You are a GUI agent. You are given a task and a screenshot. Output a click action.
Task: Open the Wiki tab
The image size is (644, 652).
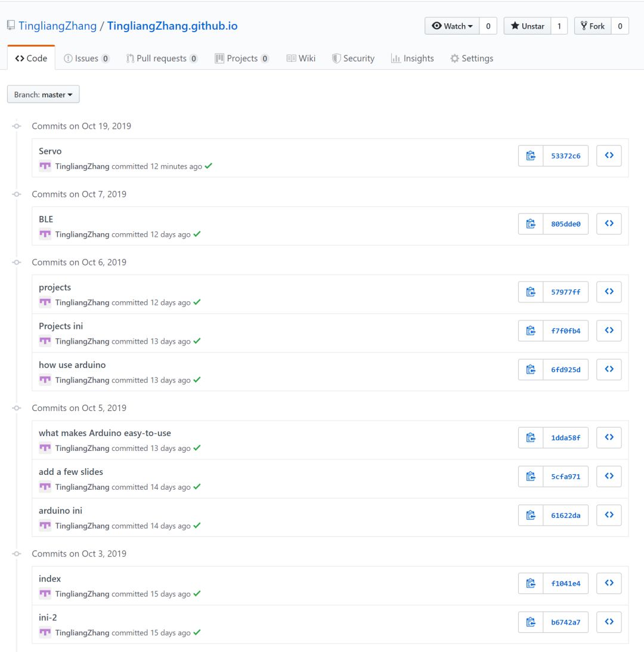click(x=301, y=58)
